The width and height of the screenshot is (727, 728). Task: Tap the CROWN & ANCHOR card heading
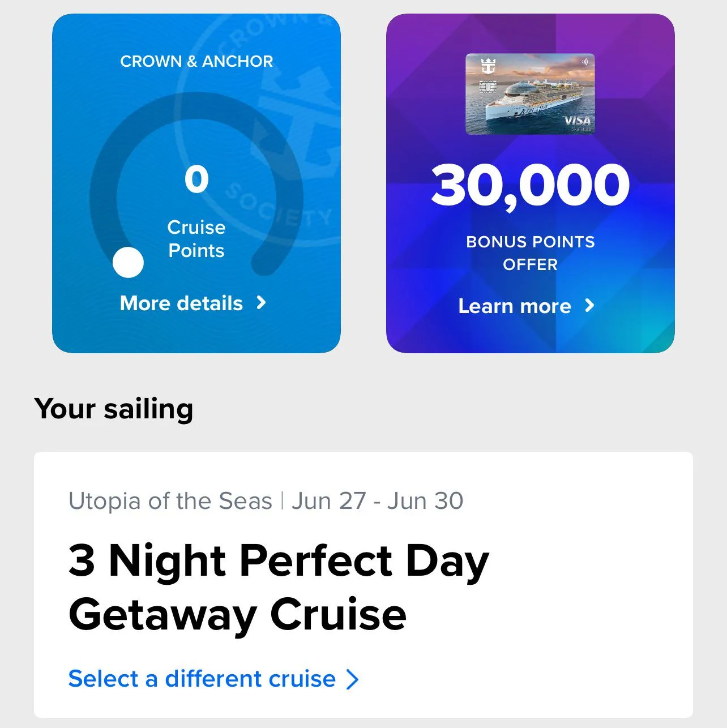point(196,61)
